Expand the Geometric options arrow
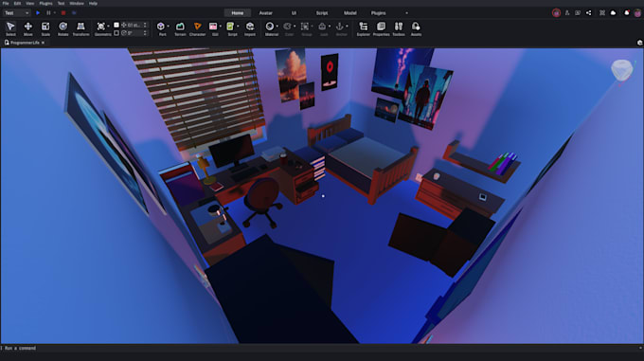644x361 pixels. (x=108, y=27)
